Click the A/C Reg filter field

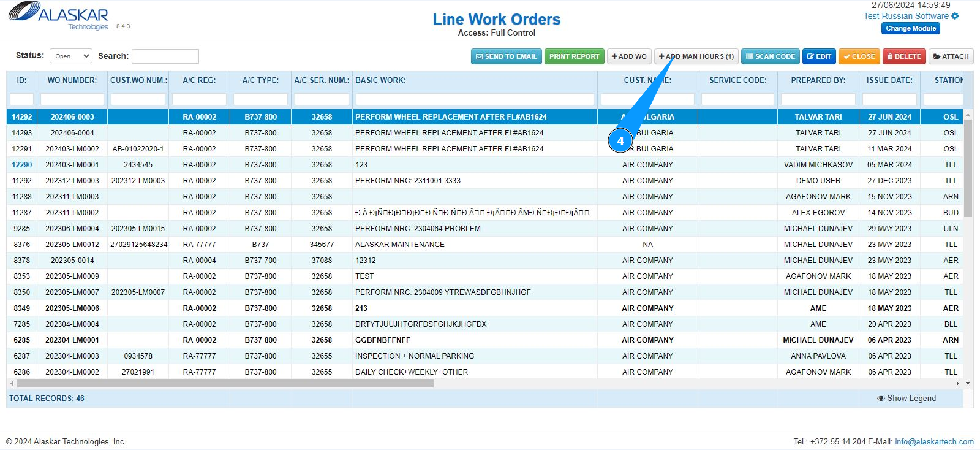pyautogui.click(x=199, y=99)
